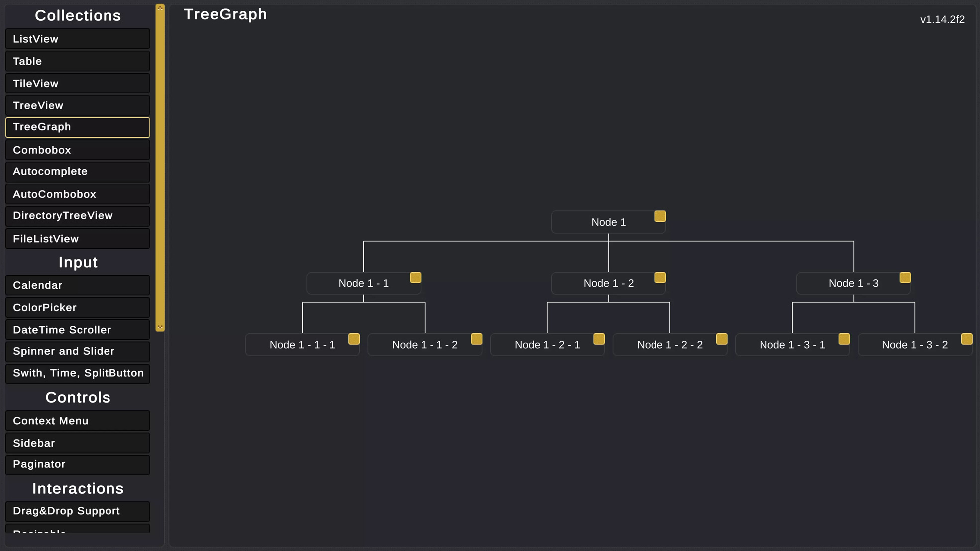Select the Node 1 - 3 - 1 box
The image size is (980, 551).
pos(792,345)
